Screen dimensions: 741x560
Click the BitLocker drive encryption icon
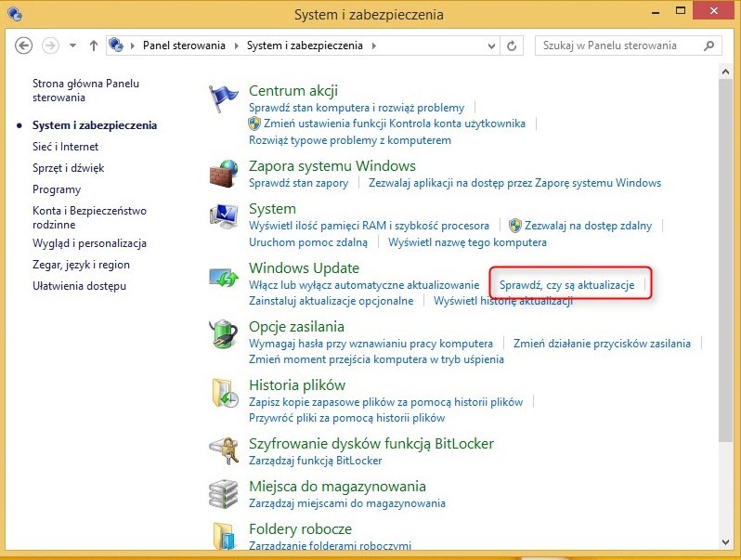coord(224,451)
